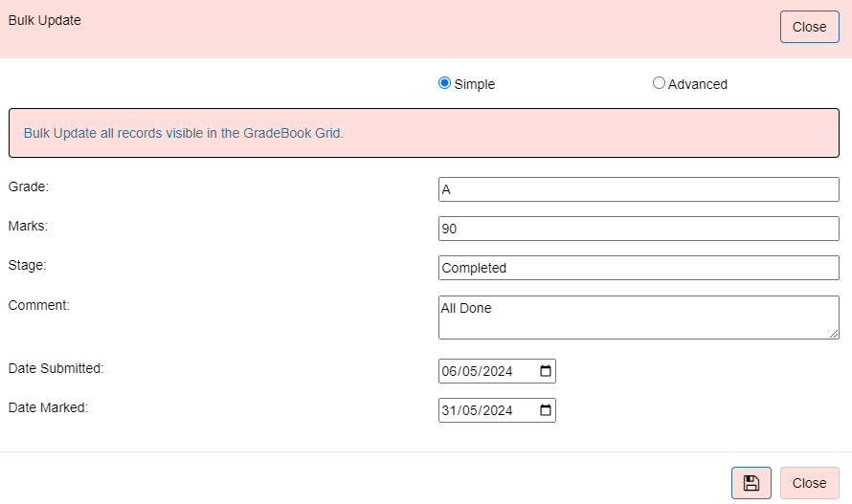
Task: Click the Date Submitted date value
Action: click(x=477, y=371)
